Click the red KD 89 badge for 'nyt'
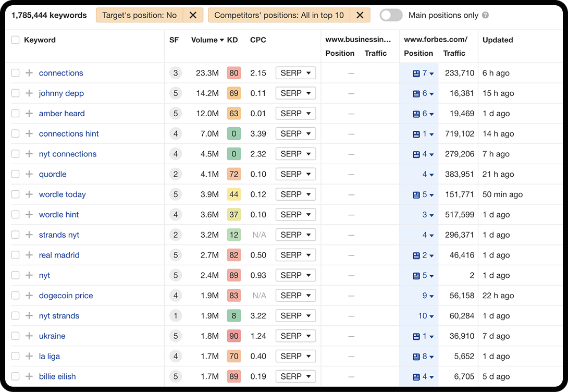The width and height of the screenshot is (568, 392). pos(233,275)
